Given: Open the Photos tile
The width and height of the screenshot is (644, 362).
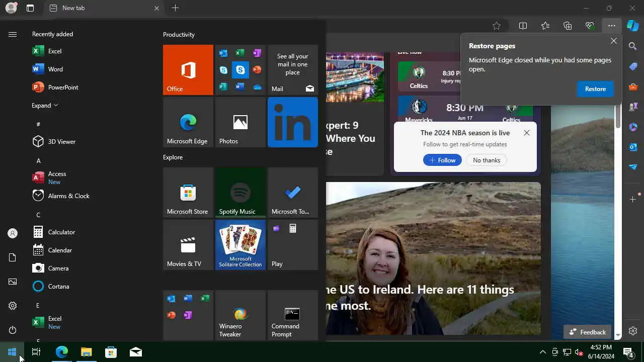Looking at the screenshot, I should 240,122.
